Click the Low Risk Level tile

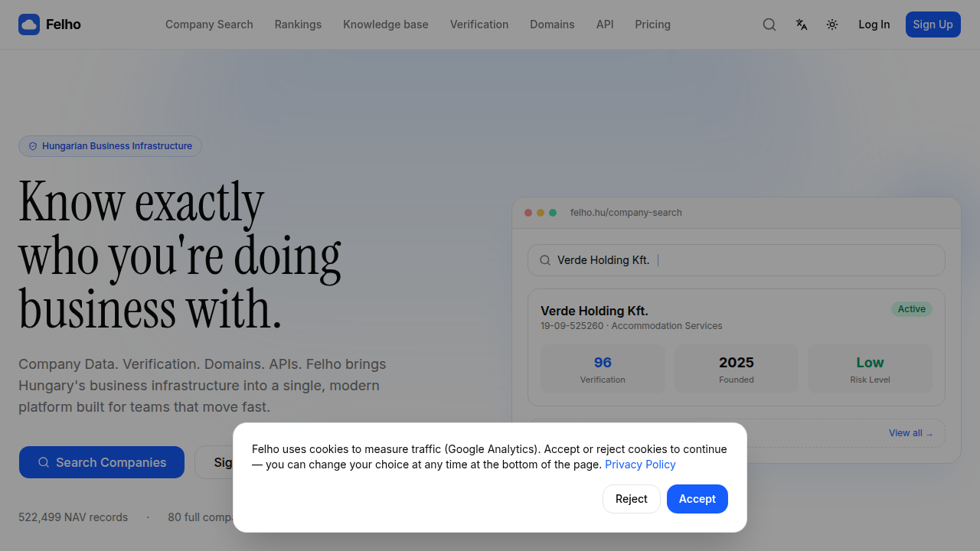[x=870, y=369]
